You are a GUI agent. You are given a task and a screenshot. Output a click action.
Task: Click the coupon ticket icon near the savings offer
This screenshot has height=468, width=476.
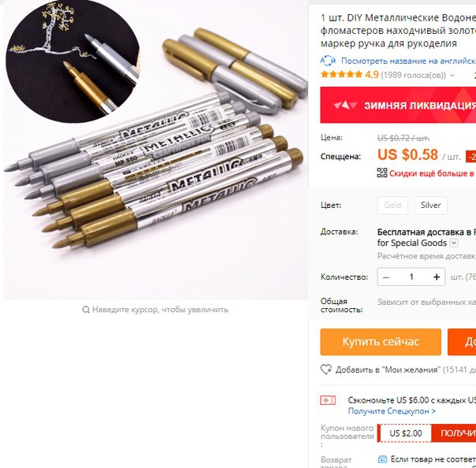point(328,400)
